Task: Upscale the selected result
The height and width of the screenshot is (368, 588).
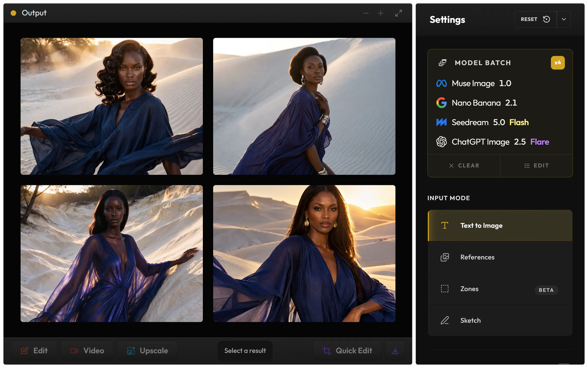Action: click(x=147, y=351)
